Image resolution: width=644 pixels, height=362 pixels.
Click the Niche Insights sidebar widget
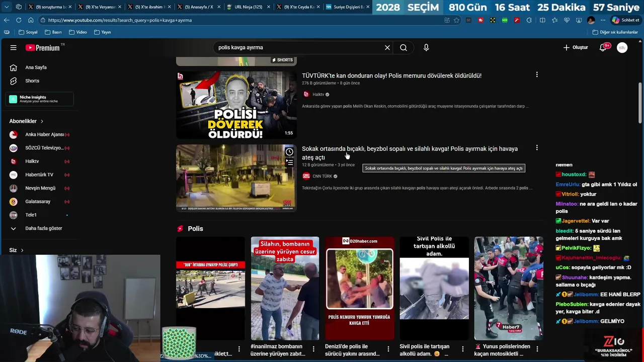(x=40, y=99)
